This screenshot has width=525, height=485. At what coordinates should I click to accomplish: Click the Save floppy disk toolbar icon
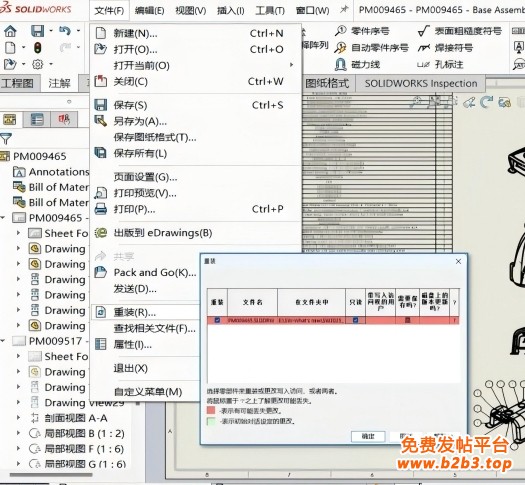37,31
